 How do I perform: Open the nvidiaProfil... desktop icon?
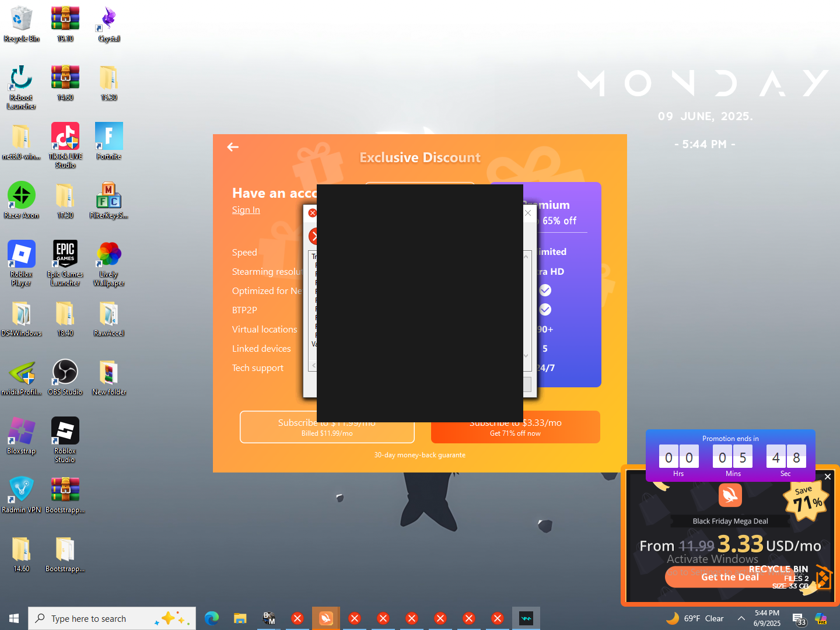[22, 377]
